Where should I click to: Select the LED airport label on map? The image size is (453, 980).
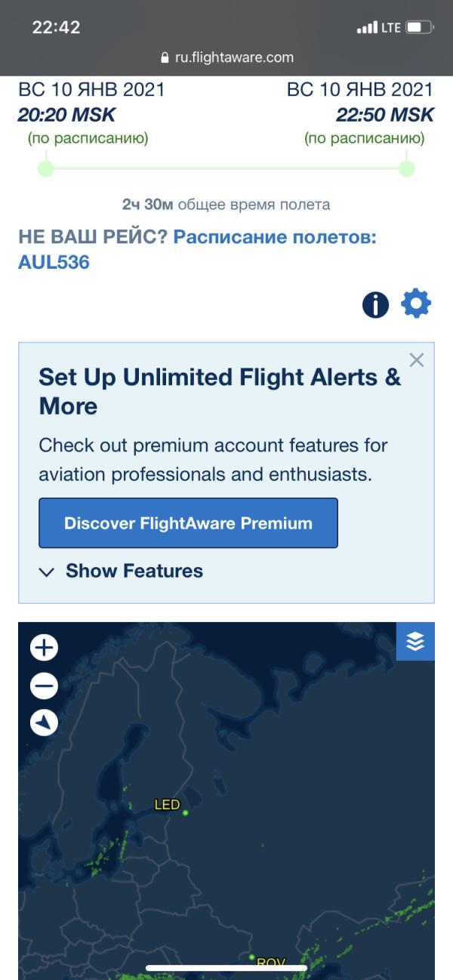click(x=167, y=805)
